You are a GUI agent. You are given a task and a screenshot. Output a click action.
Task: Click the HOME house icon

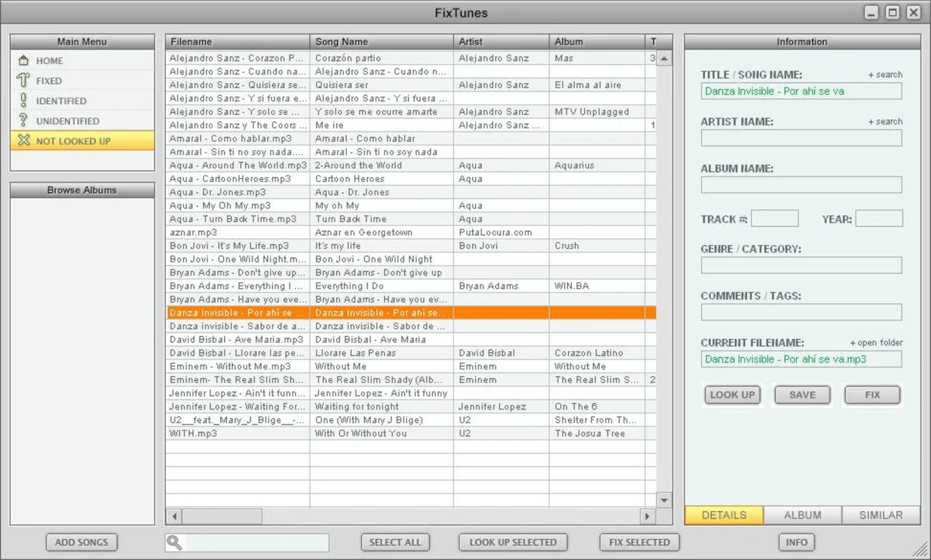tap(24, 61)
